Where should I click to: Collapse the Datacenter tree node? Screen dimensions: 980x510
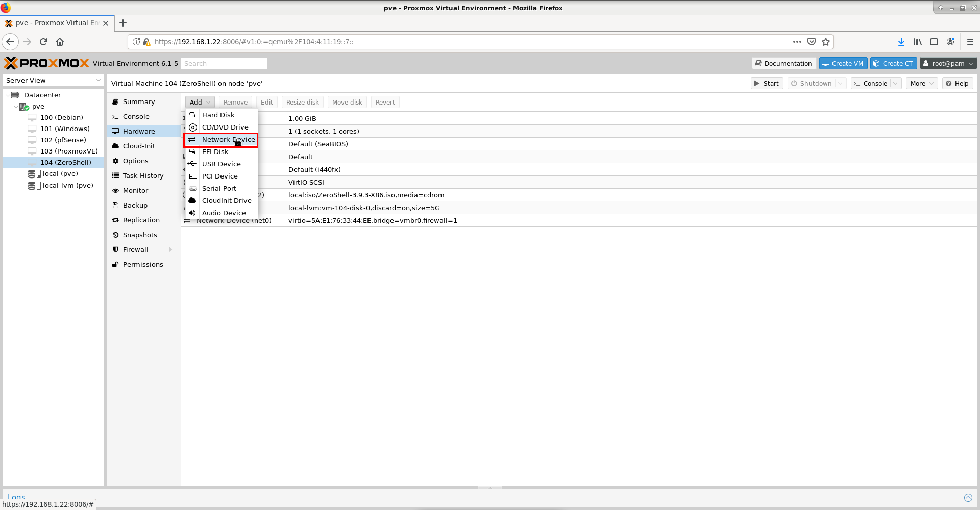[x=7, y=95]
